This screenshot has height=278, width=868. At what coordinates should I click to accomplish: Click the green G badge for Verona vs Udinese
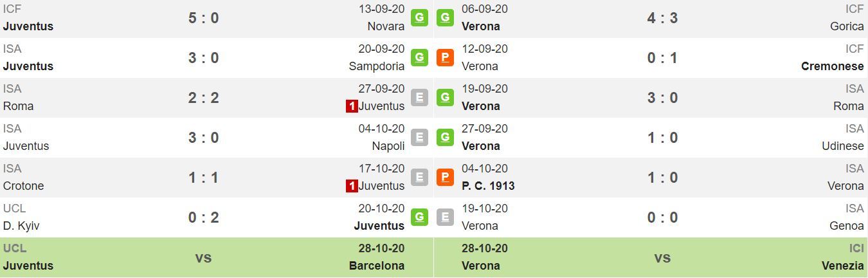pyautogui.click(x=445, y=137)
